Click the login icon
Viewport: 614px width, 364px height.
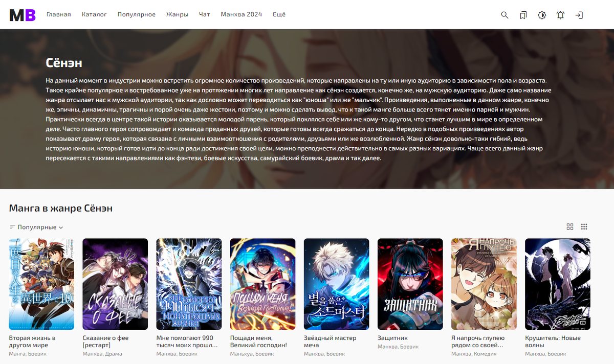[x=579, y=15]
